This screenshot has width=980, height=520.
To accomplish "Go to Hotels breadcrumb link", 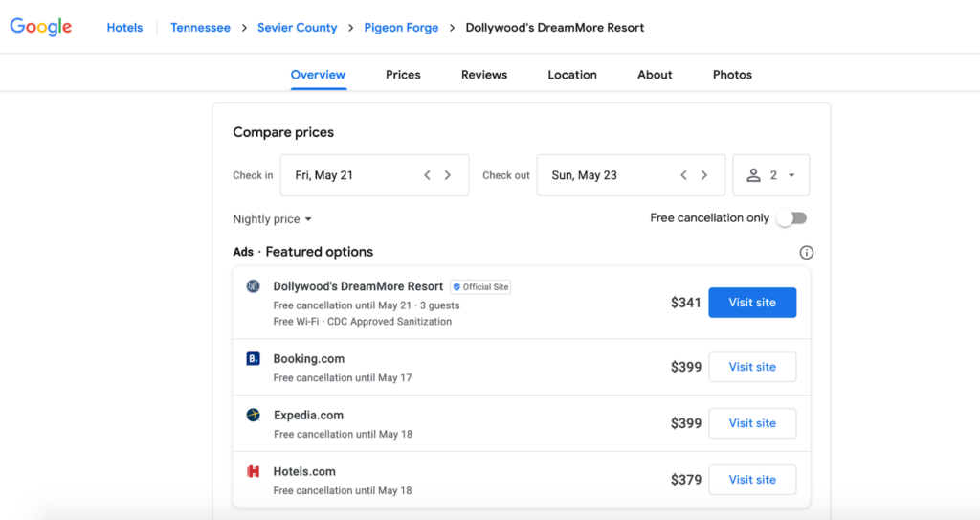I will pos(124,28).
